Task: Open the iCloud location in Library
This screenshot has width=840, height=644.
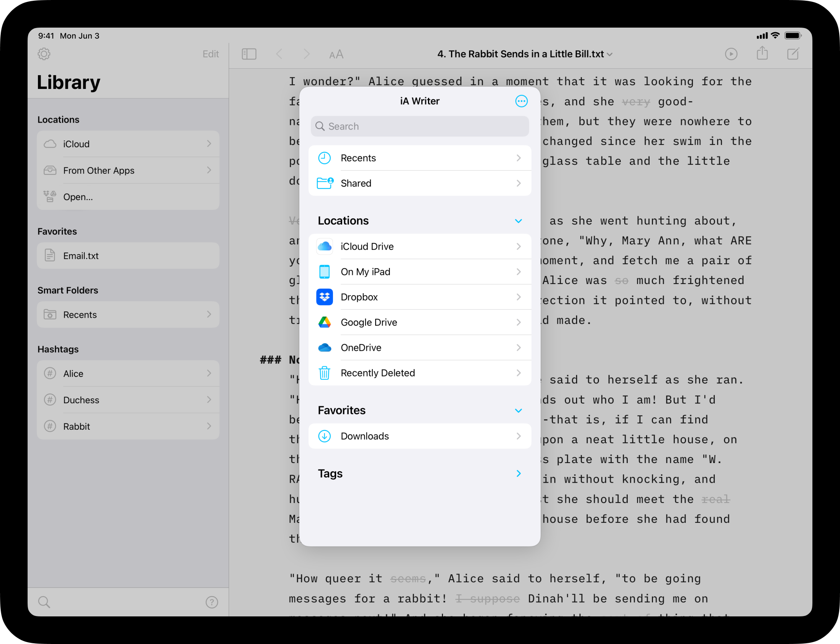Action: 128,144
